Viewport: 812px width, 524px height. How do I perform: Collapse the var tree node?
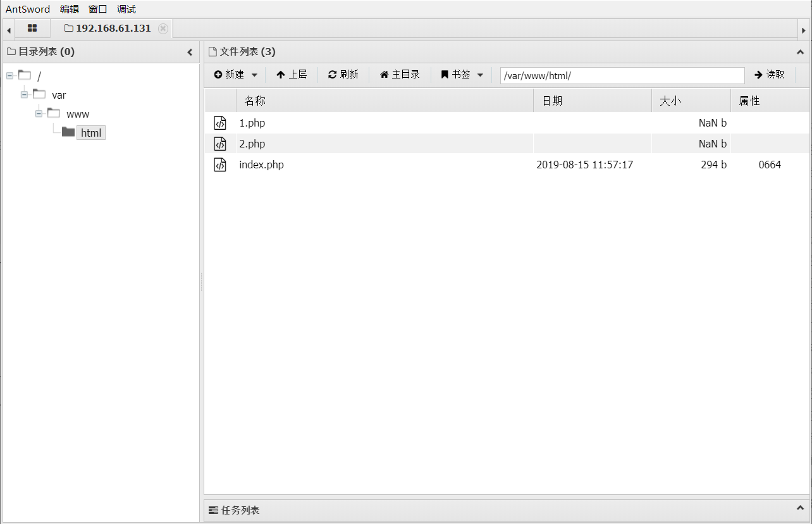pos(24,95)
